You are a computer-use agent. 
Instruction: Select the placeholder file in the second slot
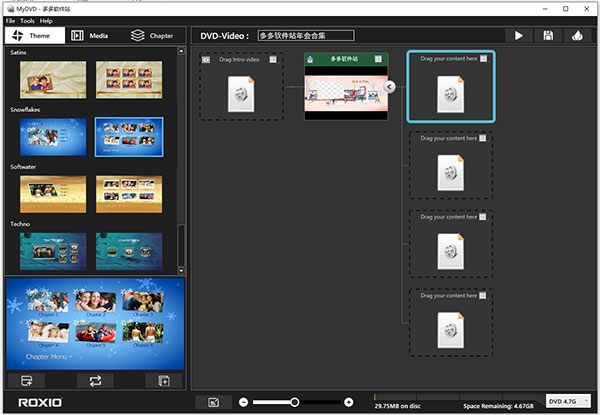click(x=451, y=173)
